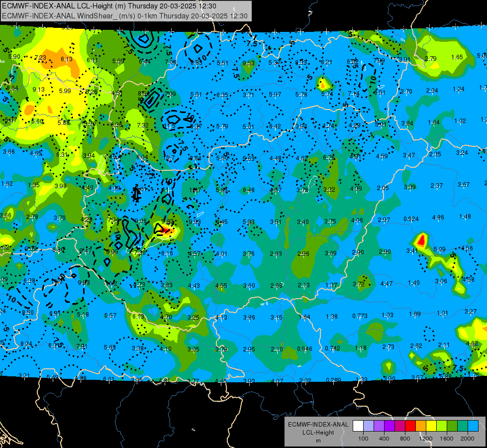Image resolution: width=487 pixels, height=448 pixels.
Task: Click the grid value '2.79'
Action: pos(430,58)
